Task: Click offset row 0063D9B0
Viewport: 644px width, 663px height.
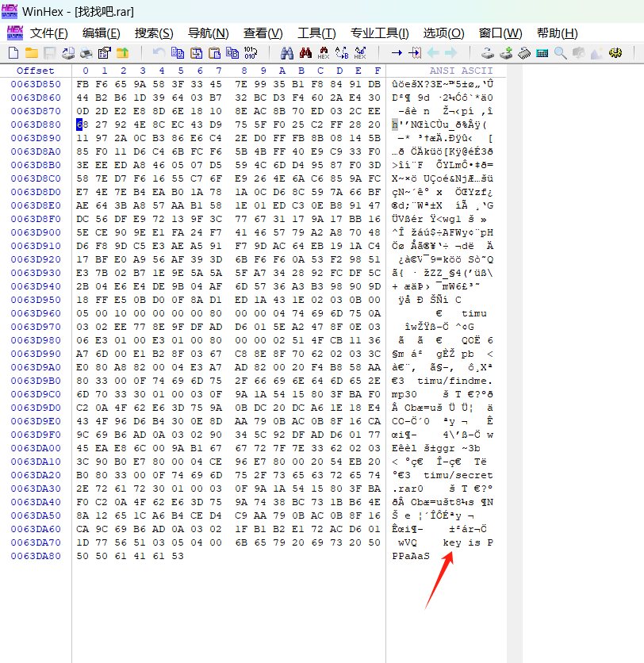Action: coord(36,381)
